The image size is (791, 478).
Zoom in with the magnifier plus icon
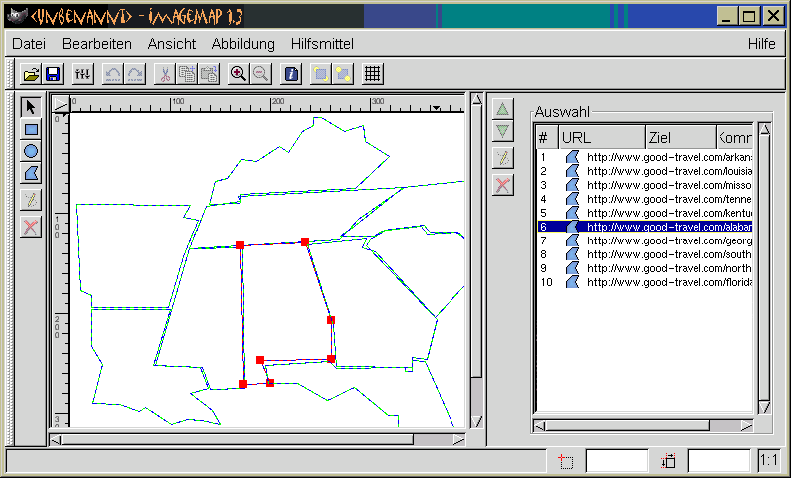coord(238,74)
